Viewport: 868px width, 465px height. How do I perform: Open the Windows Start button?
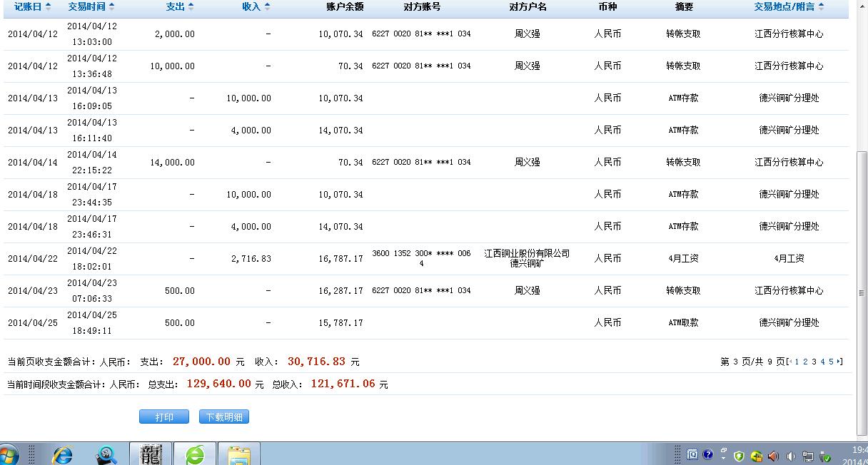[x=8, y=455]
